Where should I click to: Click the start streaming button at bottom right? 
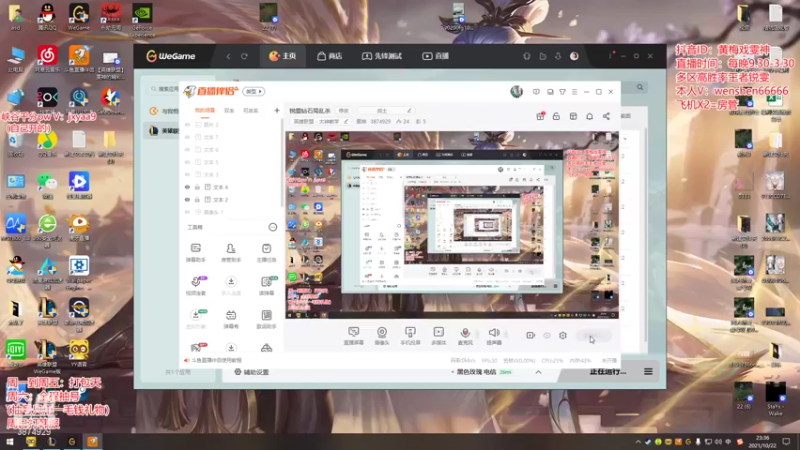coord(594,336)
